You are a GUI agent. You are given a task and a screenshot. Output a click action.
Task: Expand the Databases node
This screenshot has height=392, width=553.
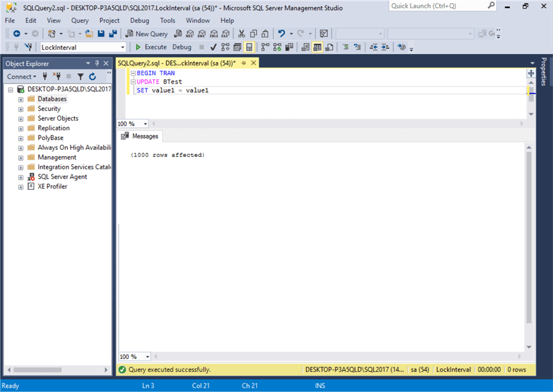20,98
